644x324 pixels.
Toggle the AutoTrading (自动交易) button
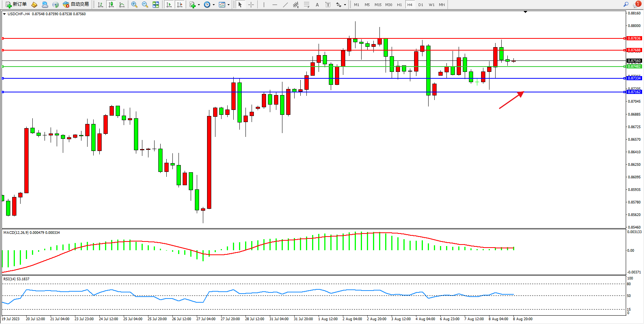[x=76, y=5]
